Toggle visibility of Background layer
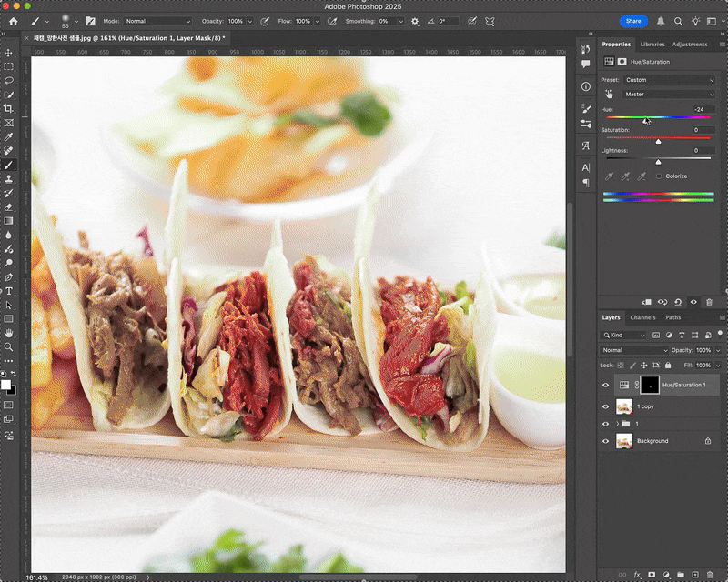The image size is (728, 582). click(x=605, y=441)
